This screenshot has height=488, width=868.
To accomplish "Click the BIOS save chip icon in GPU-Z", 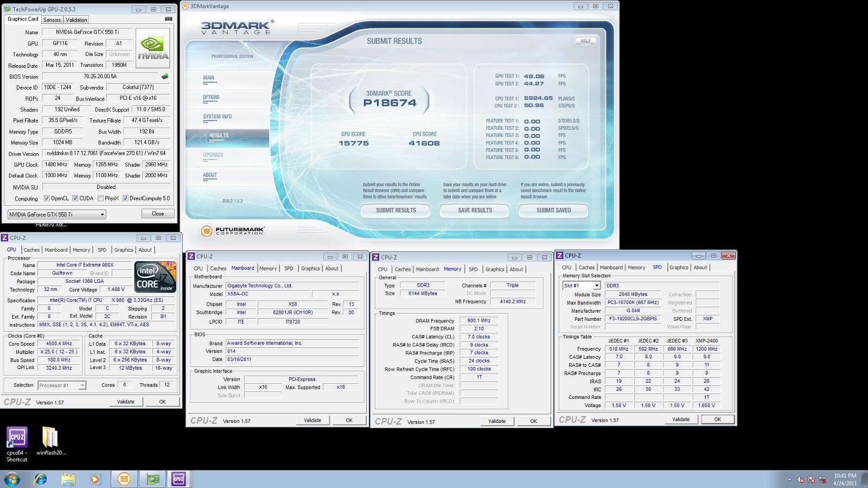I will (165, 77).
